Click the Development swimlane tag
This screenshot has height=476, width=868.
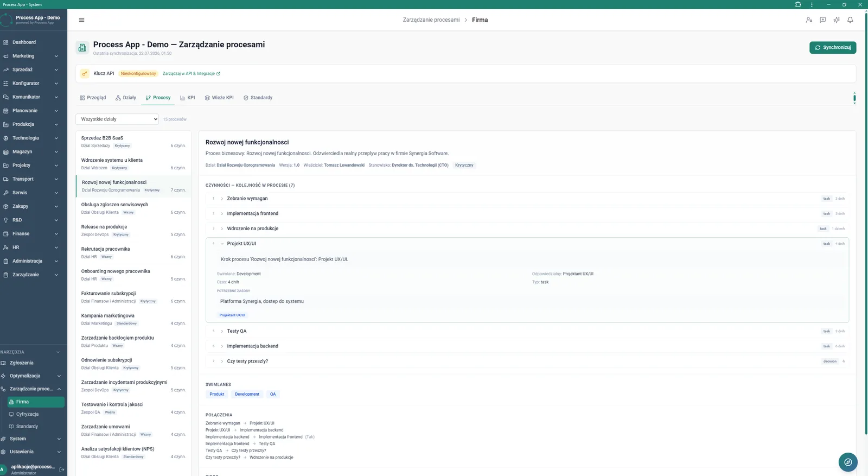(247, 395)
